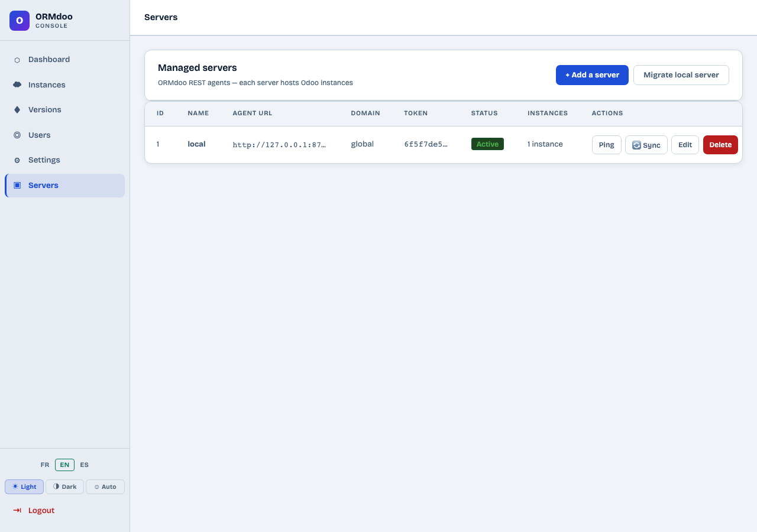Click the 'Servers' page title

click(161, 17)
